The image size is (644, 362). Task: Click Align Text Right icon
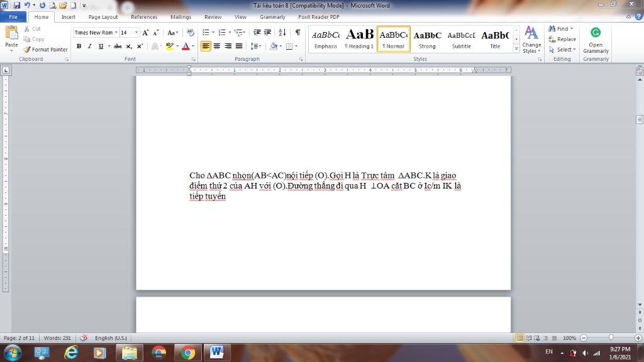[x=228, y=47]
